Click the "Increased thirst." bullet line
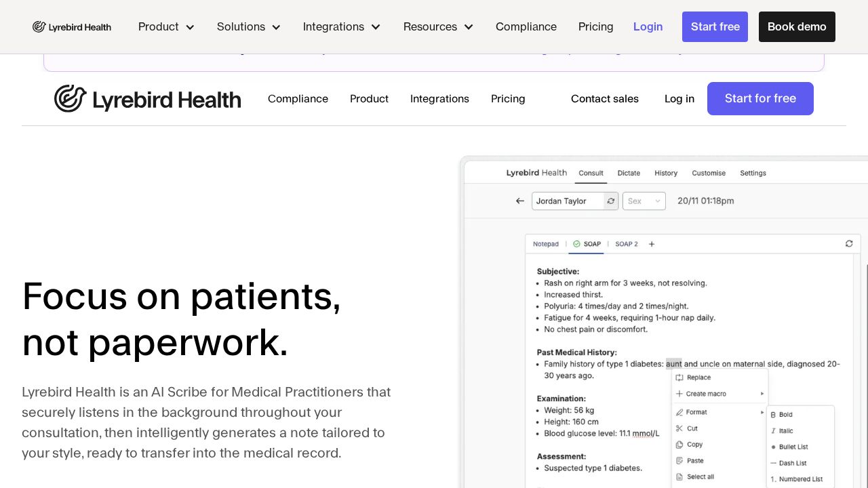The height and width of the screenshot is (488, 868). (573, 295)
